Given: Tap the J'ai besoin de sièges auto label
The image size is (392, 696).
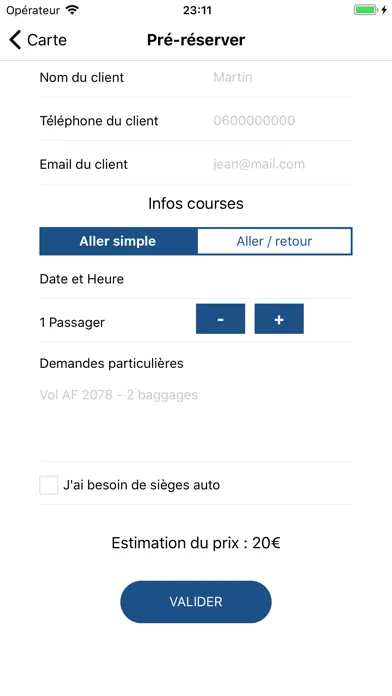Looking at the screenshot, I should pos(141,485).
